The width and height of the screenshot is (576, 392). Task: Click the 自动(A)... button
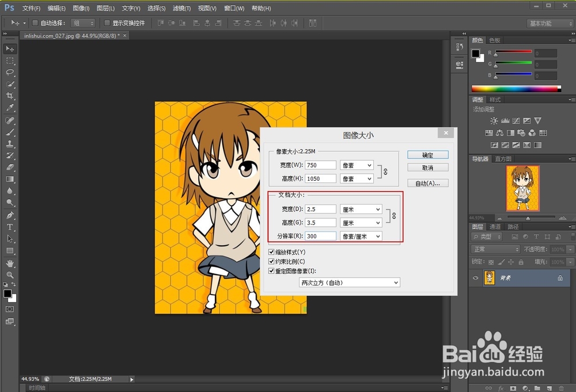pos(429,183)
